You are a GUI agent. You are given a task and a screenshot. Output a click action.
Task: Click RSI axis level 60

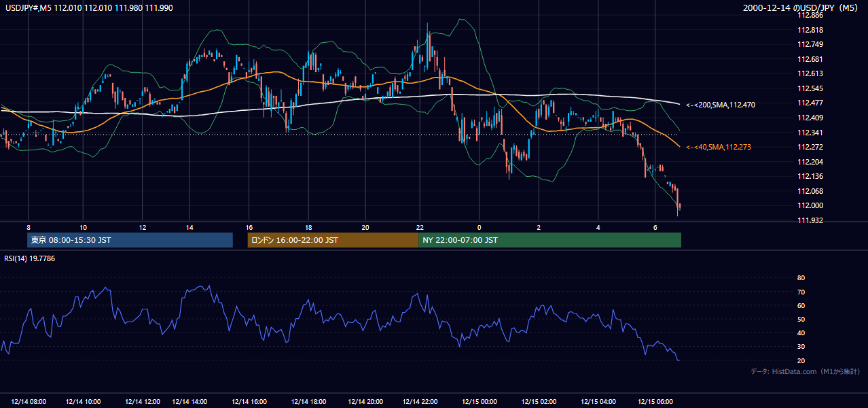tap(801, 305)
